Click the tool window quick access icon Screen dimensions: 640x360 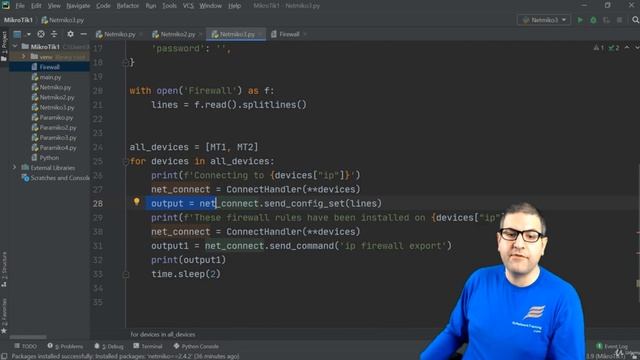[4, 356]
